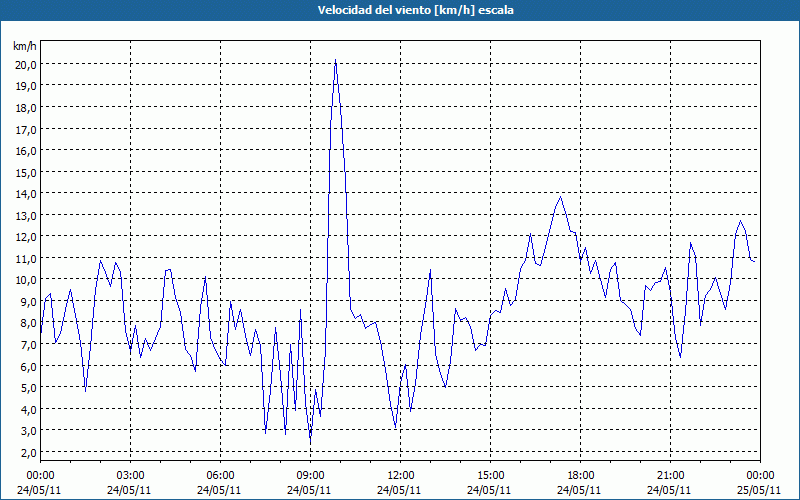Image resolution: width=800 pixels, height=500 pixels.
Task: Click the 20 km/h peak of the wind line
Action: point(335,60)
